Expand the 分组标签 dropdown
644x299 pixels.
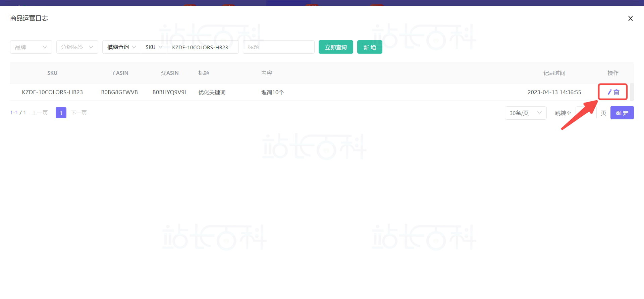click(x=77, y=47)
